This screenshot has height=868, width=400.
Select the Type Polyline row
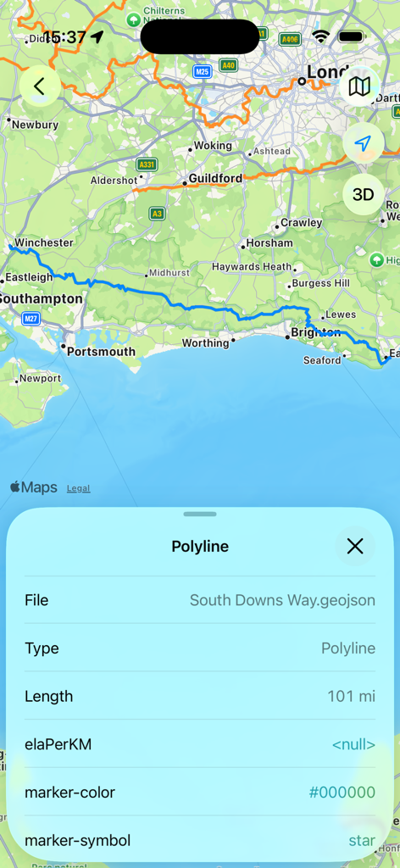tap(200, 648)
